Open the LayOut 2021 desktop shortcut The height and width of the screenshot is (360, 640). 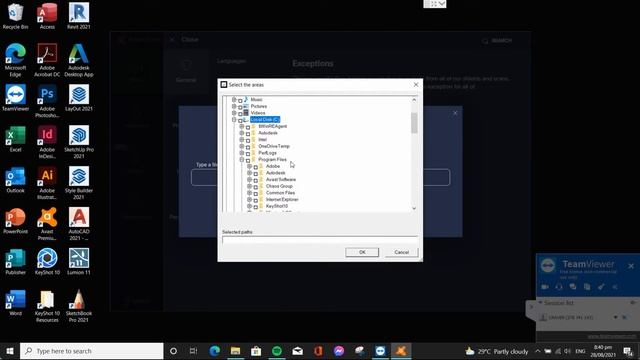click(x=79, y=98)
